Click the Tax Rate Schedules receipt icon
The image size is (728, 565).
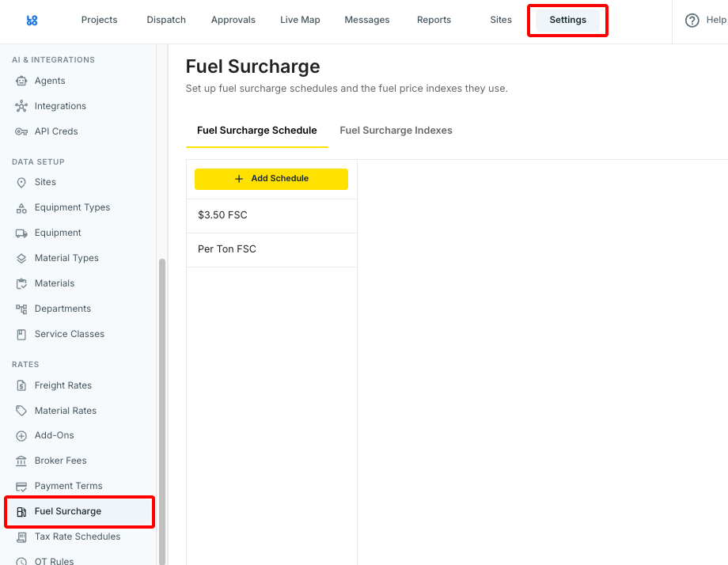click(x=21, y=537)
